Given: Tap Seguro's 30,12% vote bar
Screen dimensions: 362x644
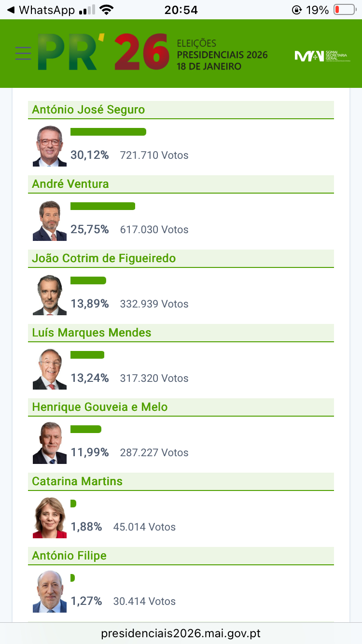Looking at the screenshot, I should pos(108,132).
